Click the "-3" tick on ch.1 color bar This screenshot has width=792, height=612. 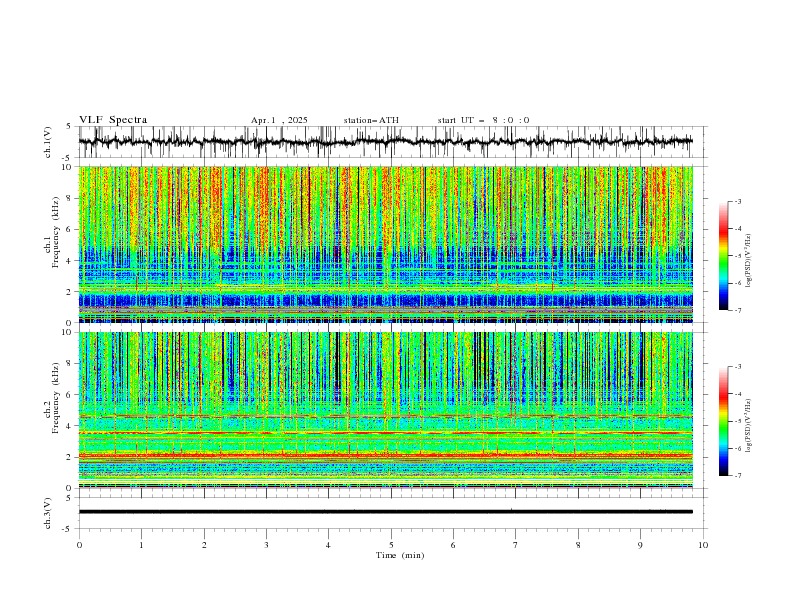point(738,201)
